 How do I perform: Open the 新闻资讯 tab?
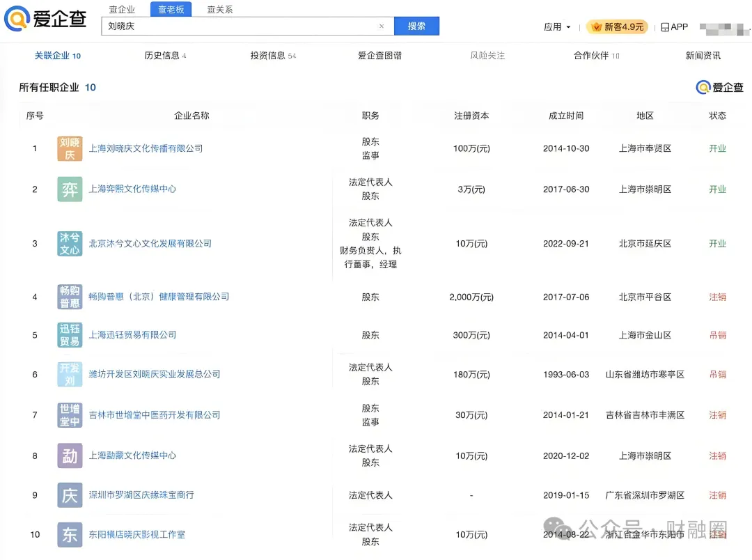[703, 56]
